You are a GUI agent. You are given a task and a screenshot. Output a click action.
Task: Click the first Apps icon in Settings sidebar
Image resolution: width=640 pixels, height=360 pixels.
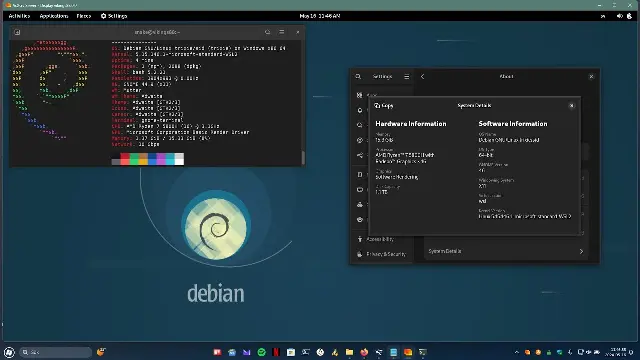point(359,95)
